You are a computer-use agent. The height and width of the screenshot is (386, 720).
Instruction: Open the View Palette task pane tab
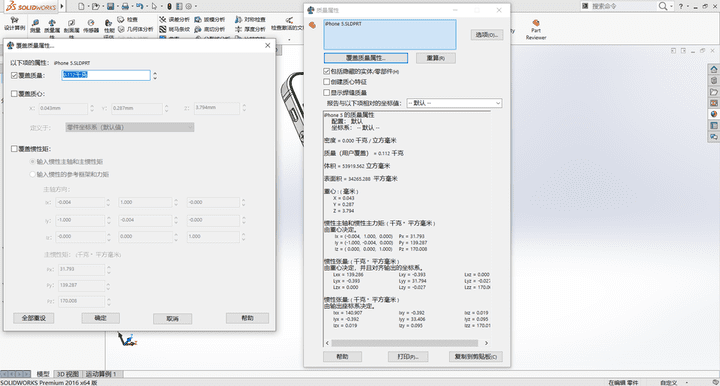click(714, 103)
